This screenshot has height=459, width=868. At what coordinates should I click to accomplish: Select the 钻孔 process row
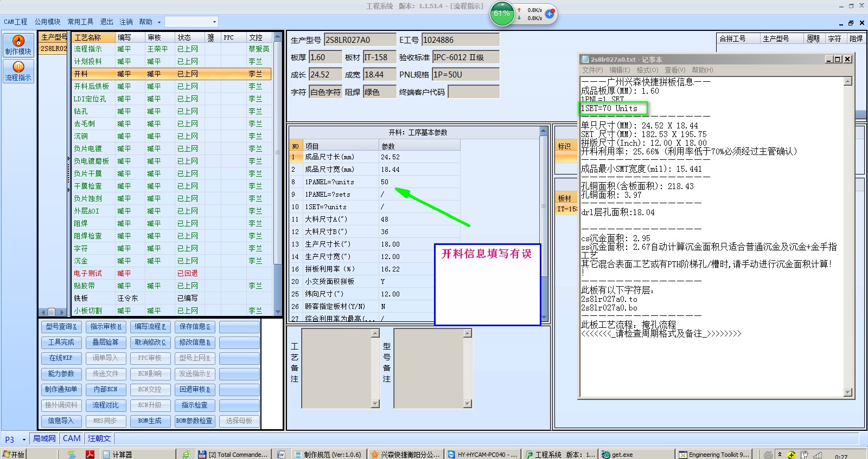click(171, 111)
